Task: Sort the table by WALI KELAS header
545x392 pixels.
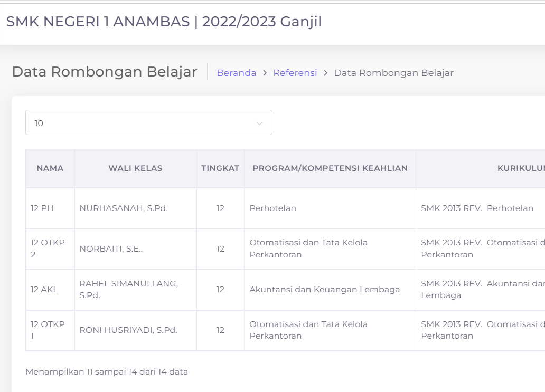Action: pos(135,168)
